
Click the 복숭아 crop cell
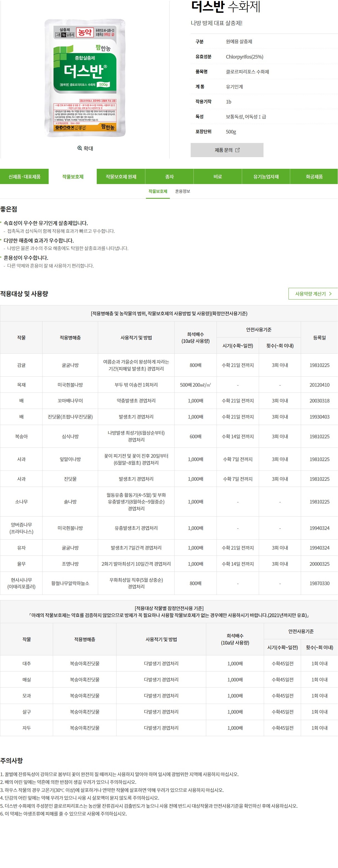(x=21, y=436)
